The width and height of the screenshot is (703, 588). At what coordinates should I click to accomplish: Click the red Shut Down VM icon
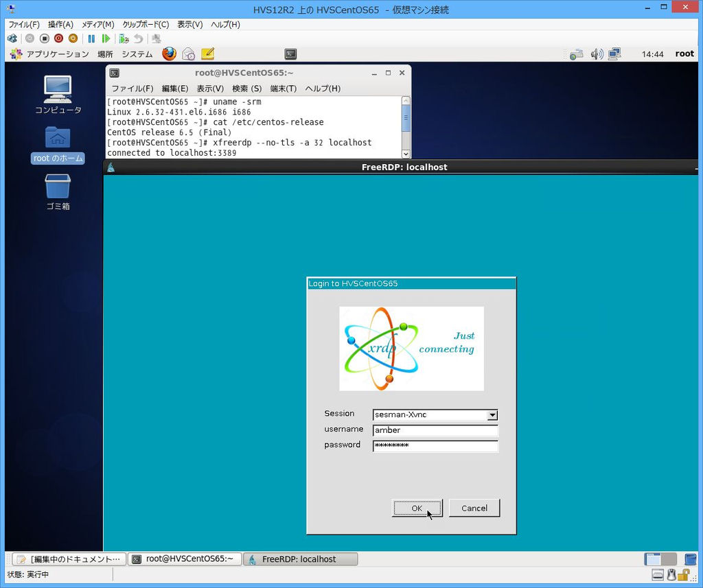click(58, 38)
